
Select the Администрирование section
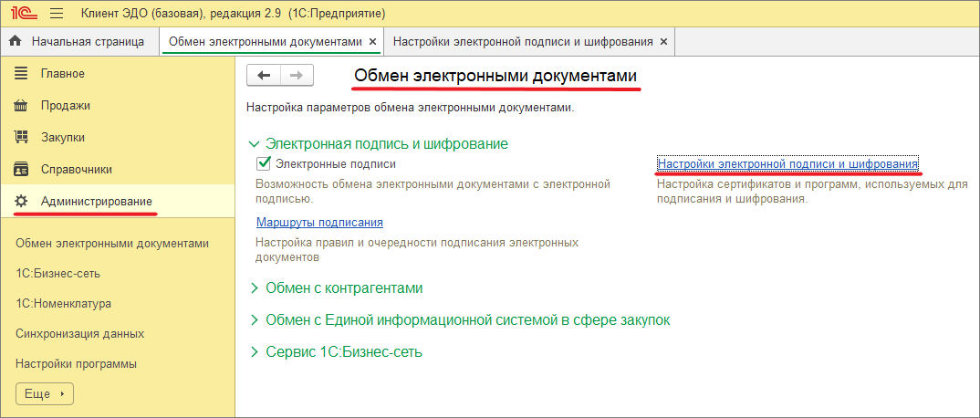tap(118, 201)
